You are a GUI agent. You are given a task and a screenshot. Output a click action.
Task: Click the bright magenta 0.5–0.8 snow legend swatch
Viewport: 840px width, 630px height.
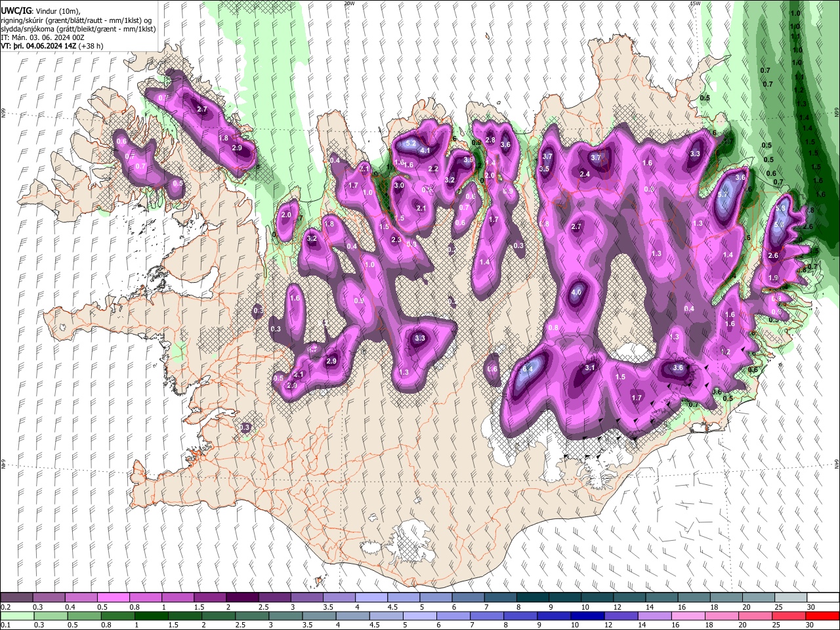(x=113, y=598)
